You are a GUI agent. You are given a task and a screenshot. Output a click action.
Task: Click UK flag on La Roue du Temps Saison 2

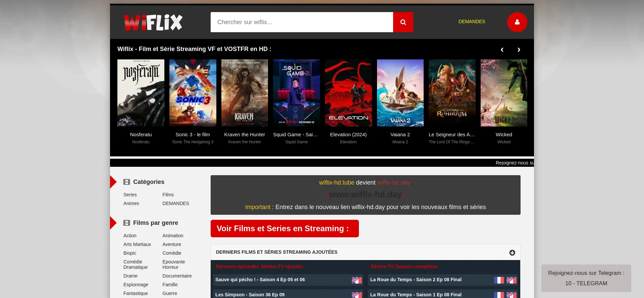tap(512, 280)
